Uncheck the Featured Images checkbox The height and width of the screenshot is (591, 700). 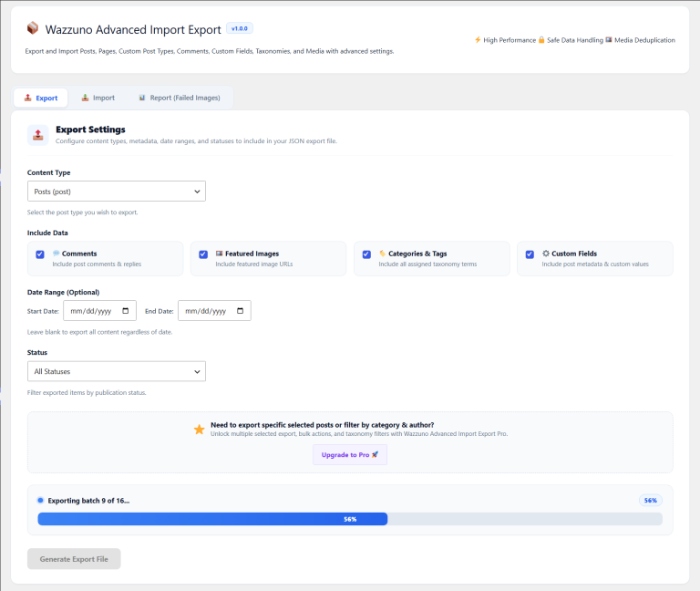tap(203, 254)
